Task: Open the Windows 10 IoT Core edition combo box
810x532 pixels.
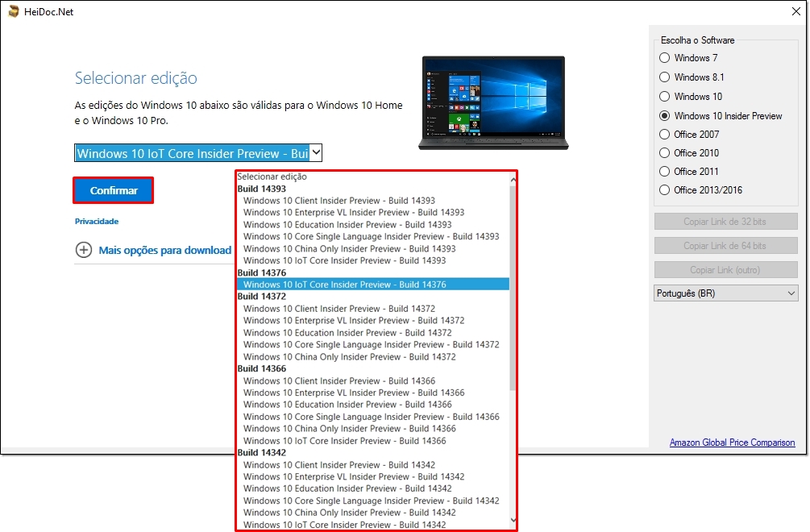Action: [x=198, y=153]
